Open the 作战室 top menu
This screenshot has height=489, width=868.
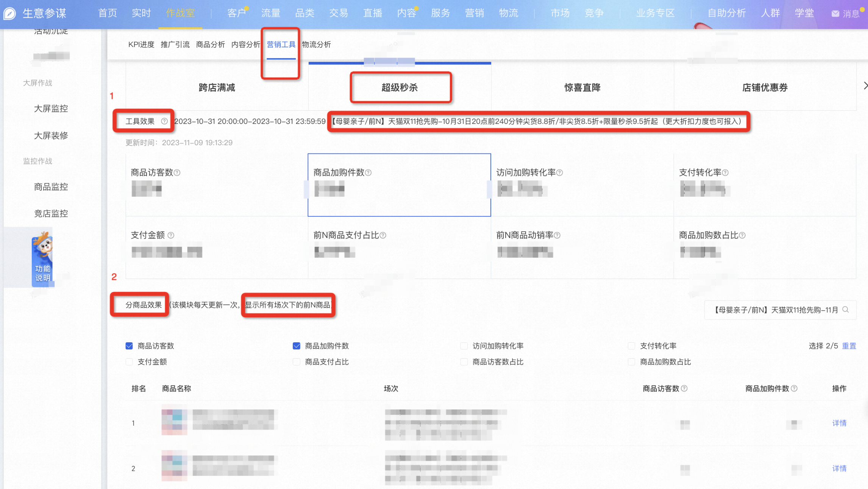tap(180, 13)
